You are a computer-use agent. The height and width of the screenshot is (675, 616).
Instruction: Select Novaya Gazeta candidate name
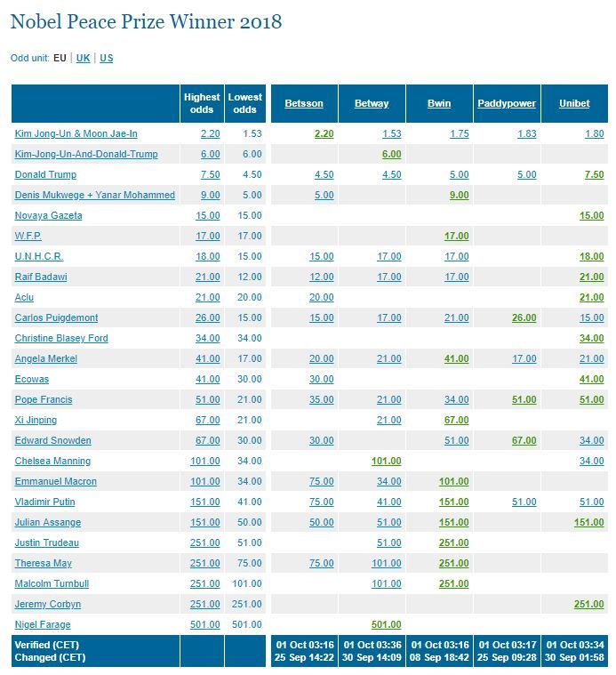[x=48, y=216]
